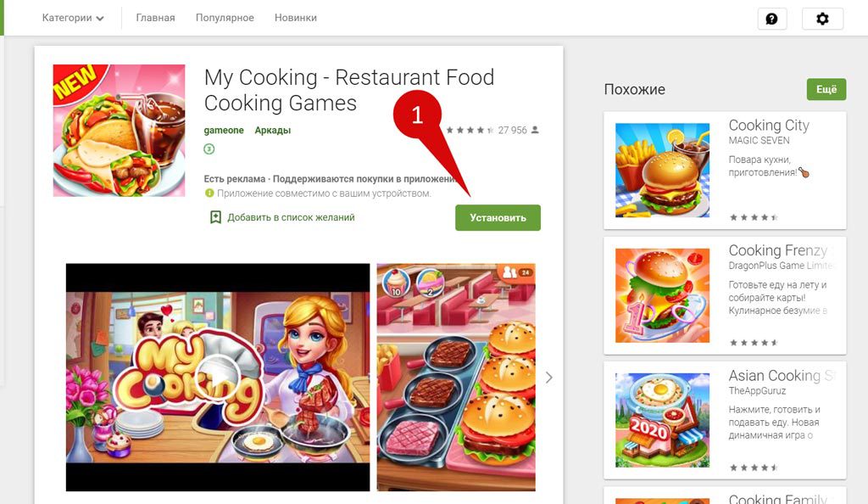The width and height of the screenshot is (868, 504).
Task: Click the green Установить button
Action: point(498,218)
